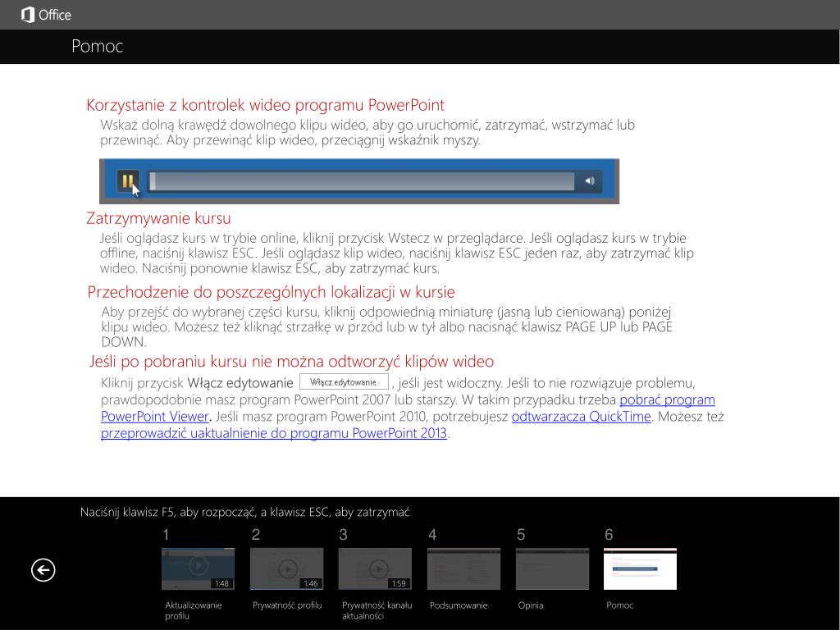Open link to update to PowerPoint 2013

[274, 433]
